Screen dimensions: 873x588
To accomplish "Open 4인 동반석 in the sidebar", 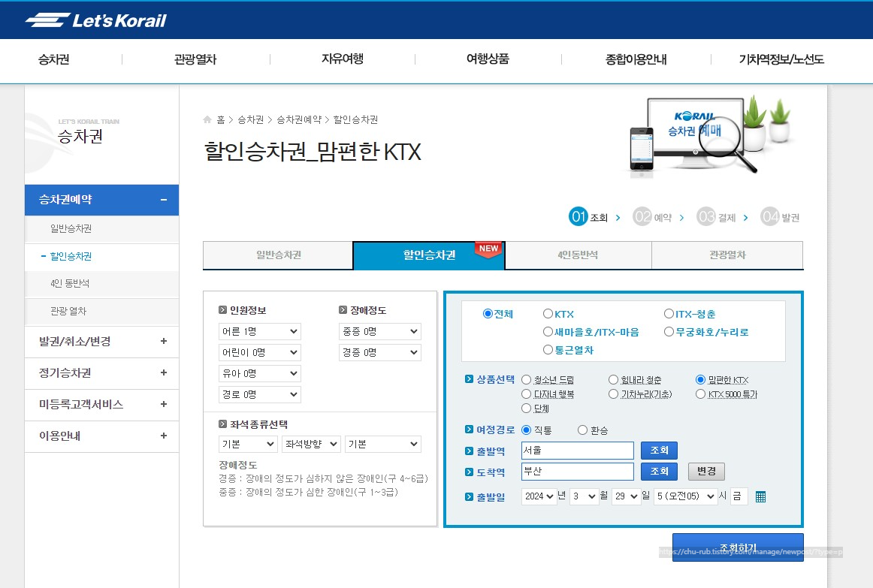I will tap(70, 284).
